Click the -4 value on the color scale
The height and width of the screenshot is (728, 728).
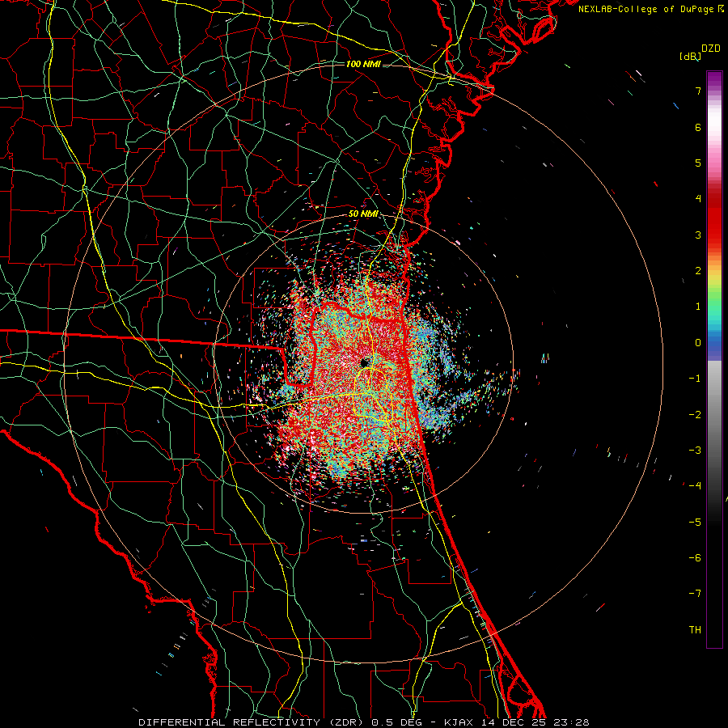(695, 486)
